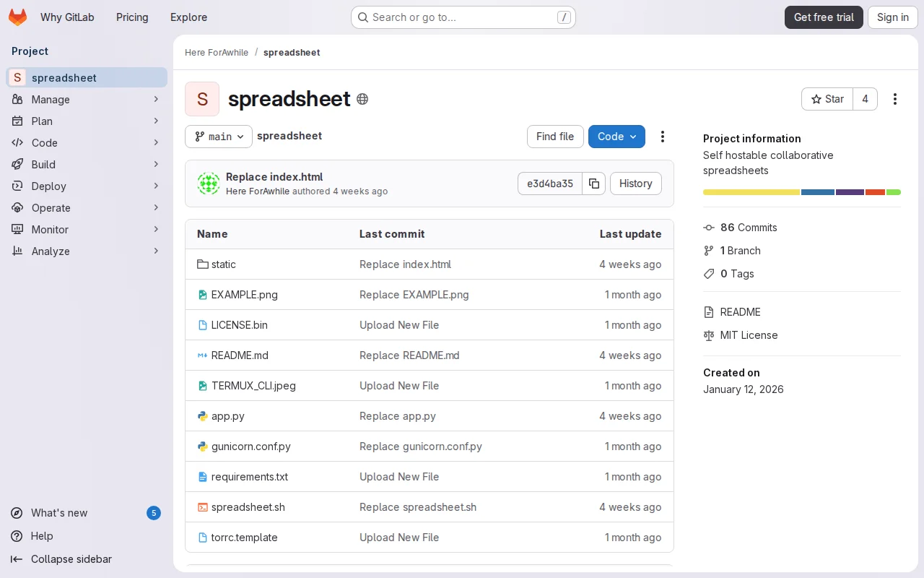Expand the Code sidebar section

[x=87, y=142]
